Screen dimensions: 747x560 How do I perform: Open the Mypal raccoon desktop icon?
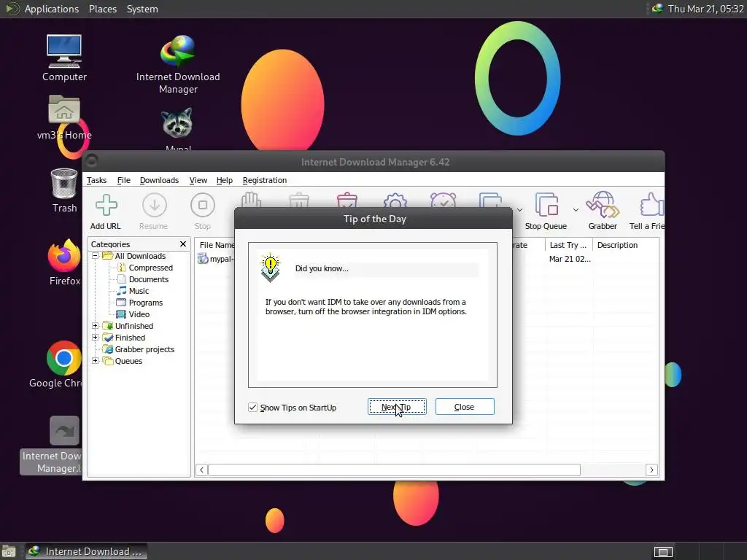[x=177, y=125]
